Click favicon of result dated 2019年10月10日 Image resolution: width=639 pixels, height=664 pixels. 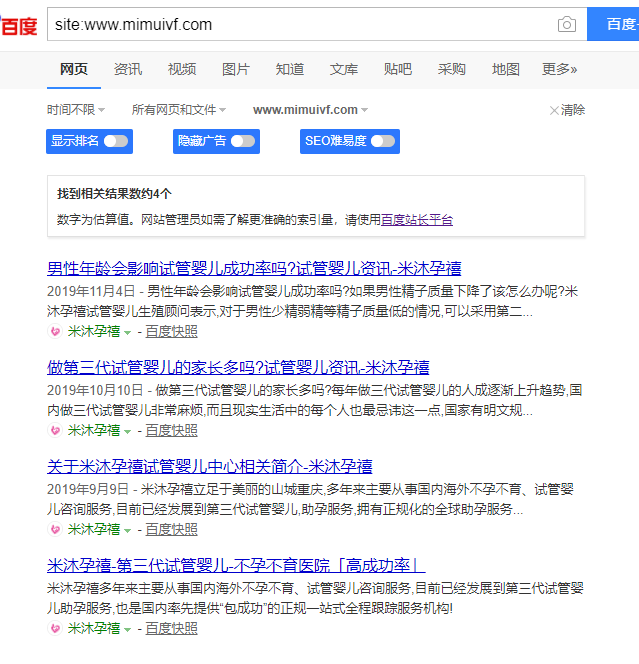55,430
